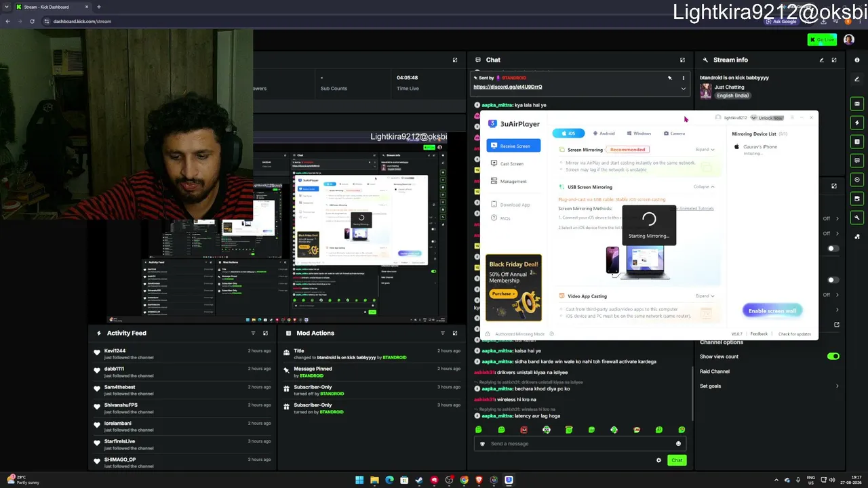Switch to the Android tab in 3uAirPlayer
868x488 pixels.
[x=604, y=134]
